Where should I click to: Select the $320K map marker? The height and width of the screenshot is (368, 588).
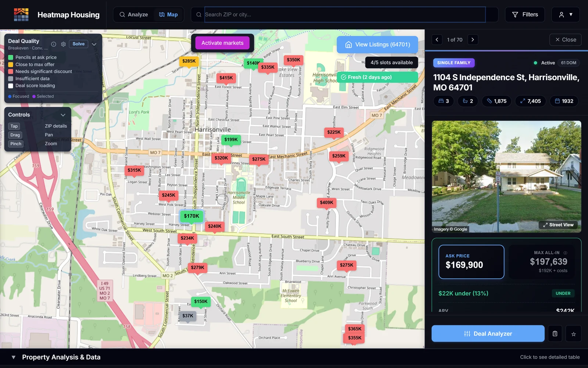click(x=221, y=158)
